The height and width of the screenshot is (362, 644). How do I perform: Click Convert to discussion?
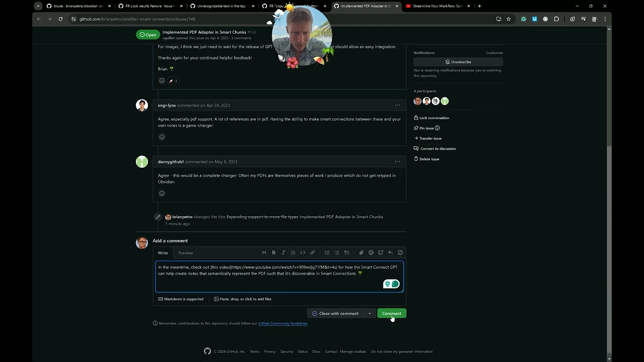(x=435, y=149)
